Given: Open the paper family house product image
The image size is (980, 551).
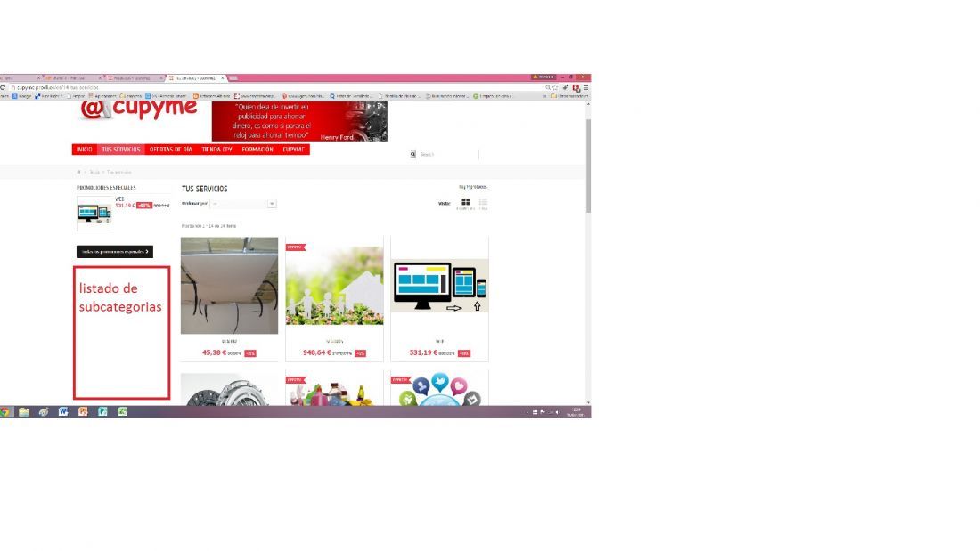Looking at the screenshot, I should point(334,286).
